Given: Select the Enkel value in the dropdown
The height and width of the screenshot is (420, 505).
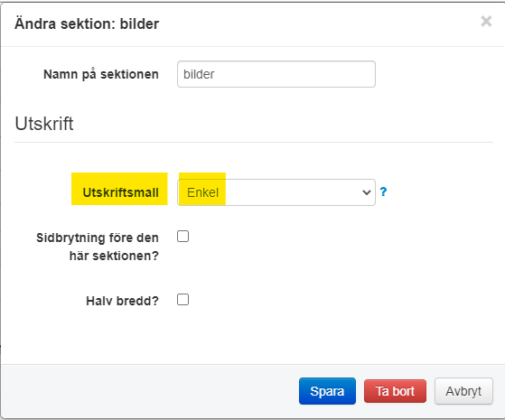Looking at the screenshot, I should click(x=202, y=192).
